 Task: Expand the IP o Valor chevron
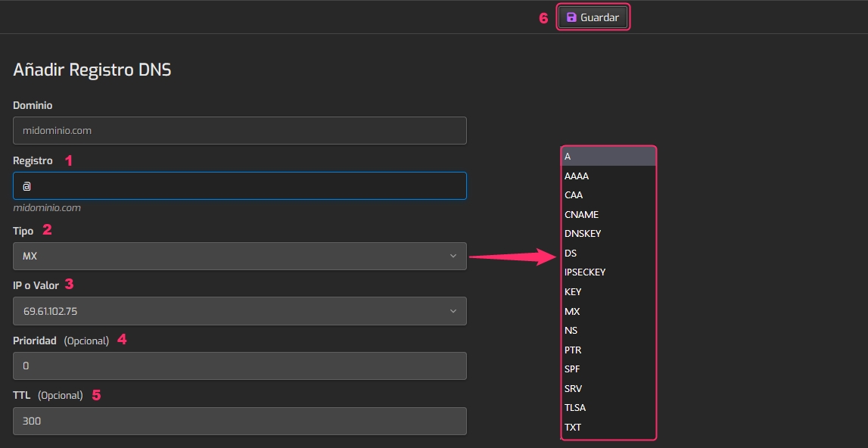pyautogui.click(x=453, y=311)
